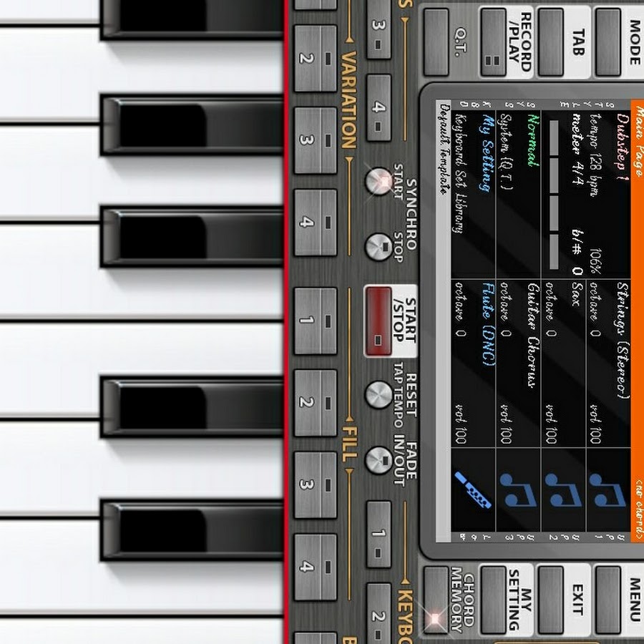
Task: Tap octave 0 in the Sax row
Action: click(x=550, y=310)
